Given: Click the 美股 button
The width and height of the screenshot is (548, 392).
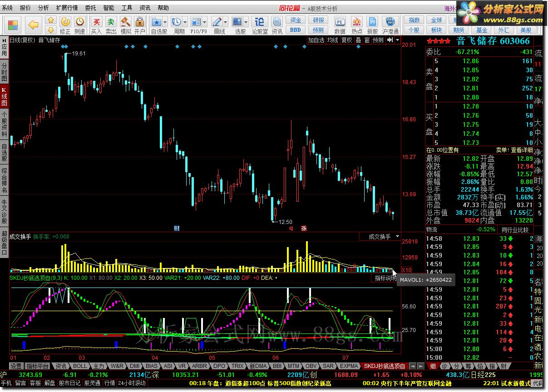Looking at the screenshot, I should pos(526,30).
